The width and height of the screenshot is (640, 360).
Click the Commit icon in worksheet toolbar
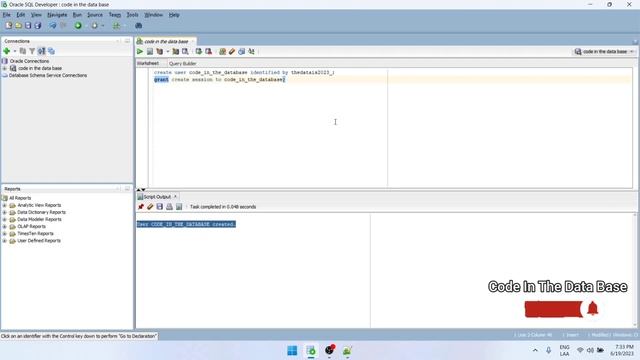(199, 51)
